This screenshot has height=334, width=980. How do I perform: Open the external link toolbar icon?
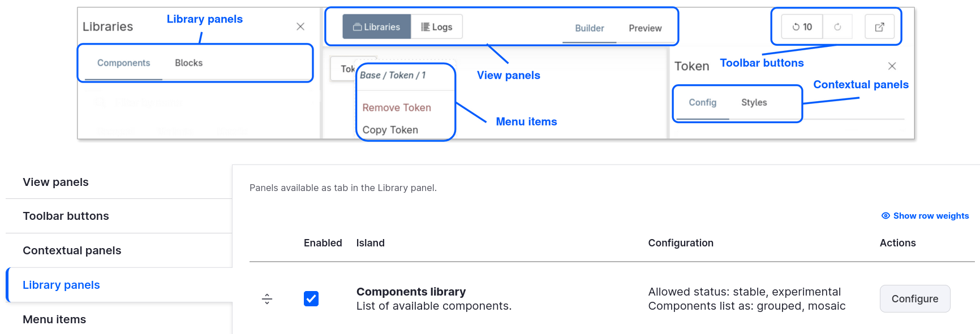tap(879, 26)
